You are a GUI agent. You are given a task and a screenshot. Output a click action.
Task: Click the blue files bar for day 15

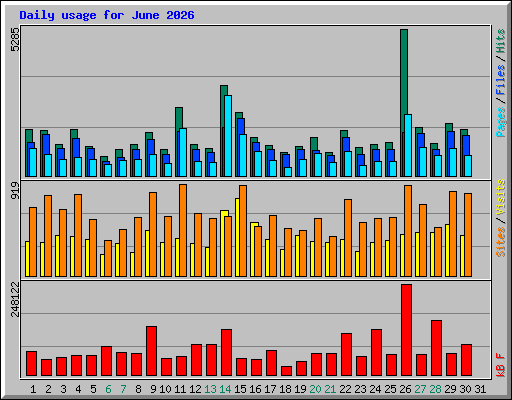(x=241, y=127)
